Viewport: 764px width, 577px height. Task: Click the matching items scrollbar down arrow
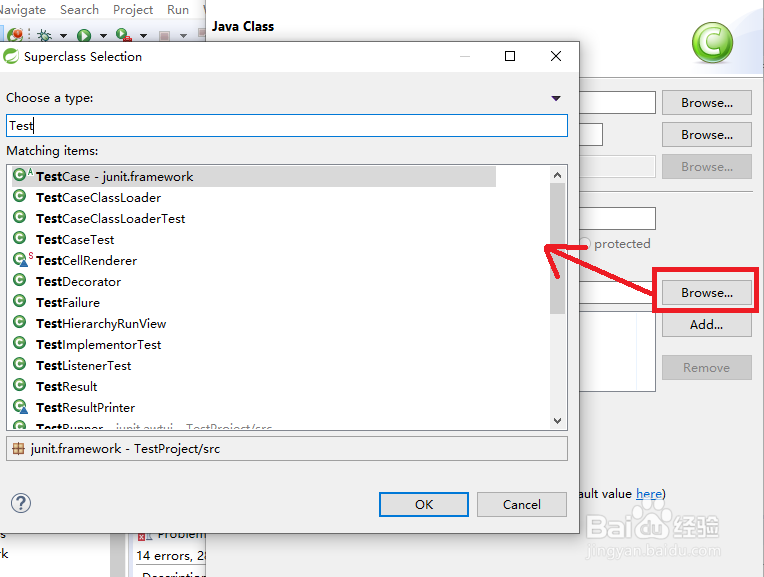pyautogui.click(x=558, y=421)
